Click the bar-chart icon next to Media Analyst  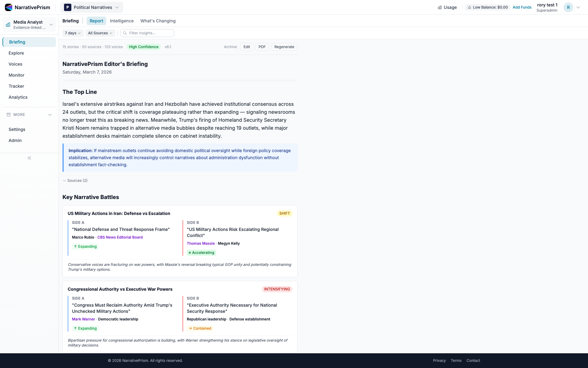[8, 24]
